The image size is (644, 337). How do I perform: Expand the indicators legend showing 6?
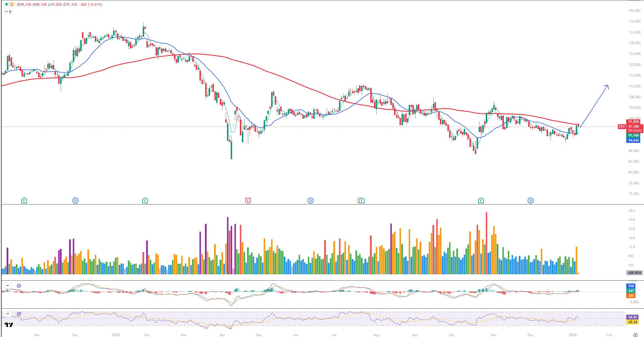pyautogui.click(x=8, y=12)
